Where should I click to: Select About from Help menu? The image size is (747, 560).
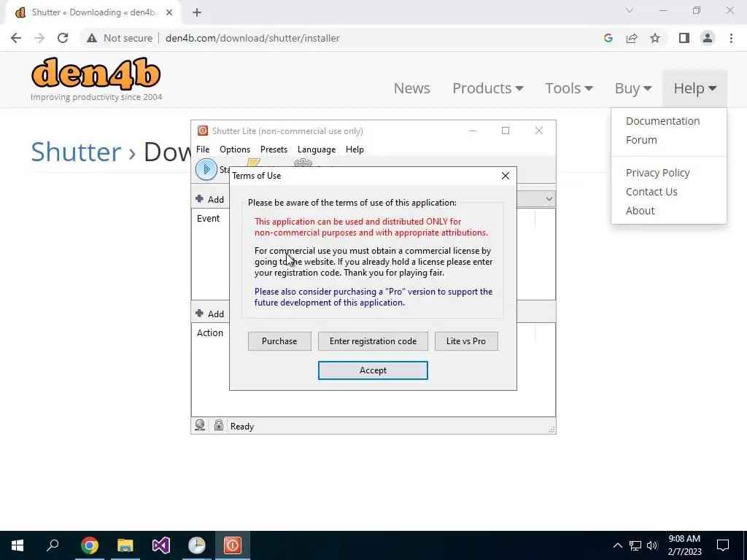[640, 211]
